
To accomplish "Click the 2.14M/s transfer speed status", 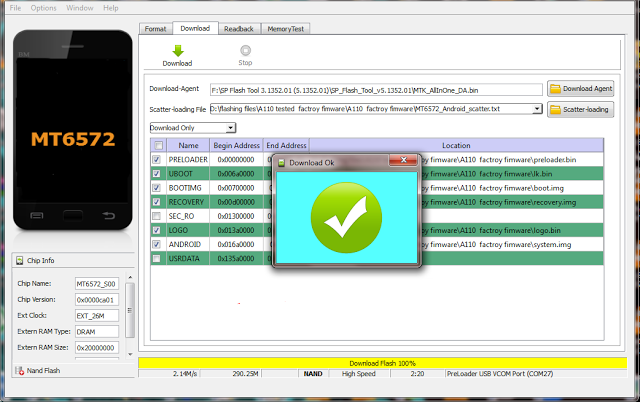I will tap(185, 373).
